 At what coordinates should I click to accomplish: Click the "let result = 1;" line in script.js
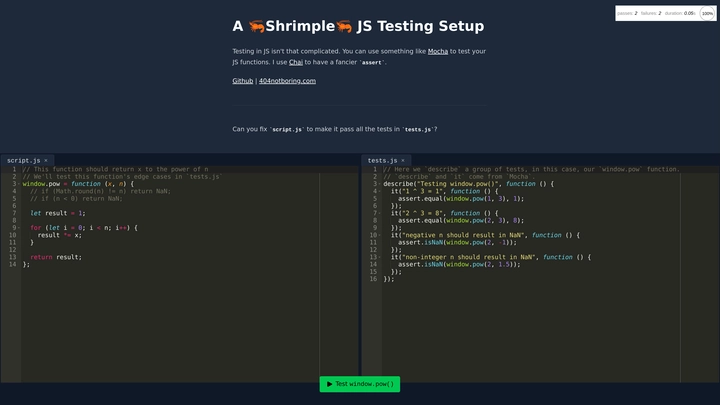(58, 213)
